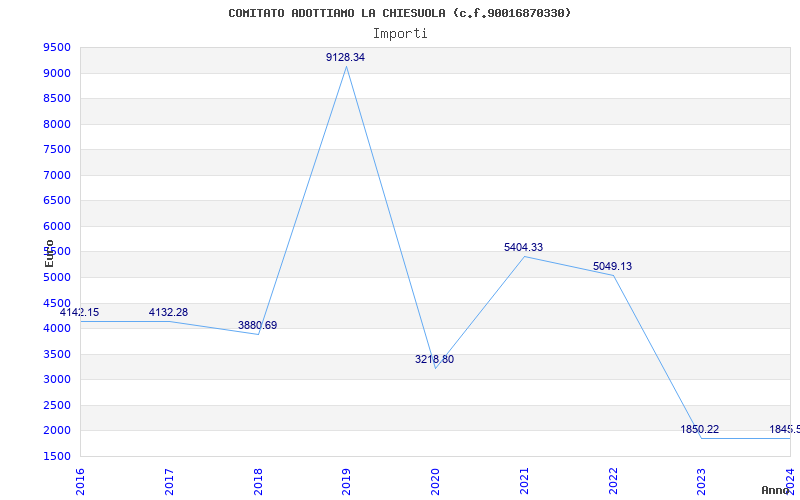The width and height of the screenshot is (800, 500).
Task: Click the 7500 y-axis tick label
Action: [57, 150]
